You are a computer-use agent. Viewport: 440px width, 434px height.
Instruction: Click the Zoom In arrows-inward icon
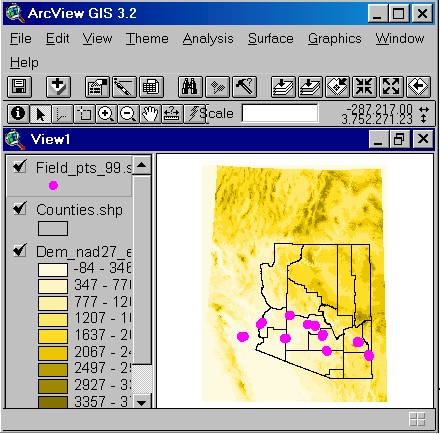pos(364,87)
